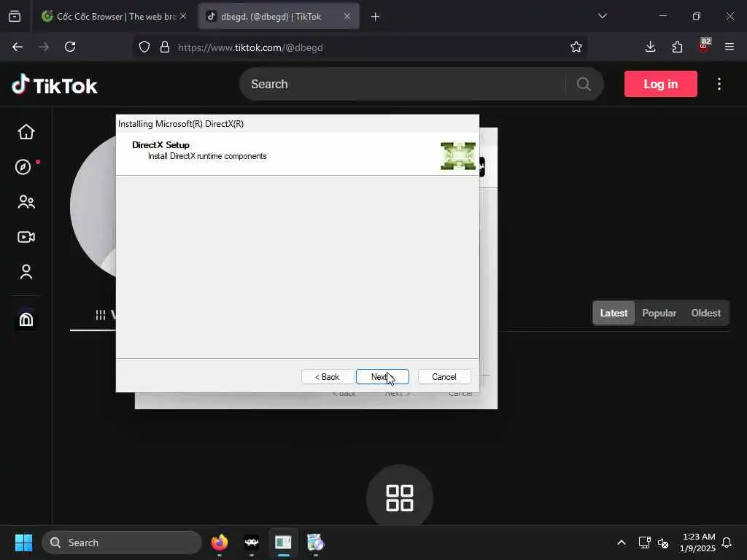747x560 pixels.
Task: Click the round grid icon button
Action: [x=399, y=497]
